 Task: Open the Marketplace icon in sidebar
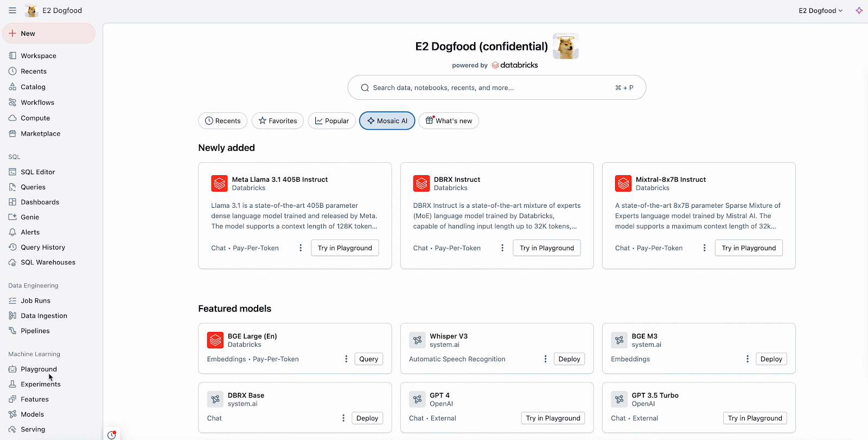tap(12, 133)
